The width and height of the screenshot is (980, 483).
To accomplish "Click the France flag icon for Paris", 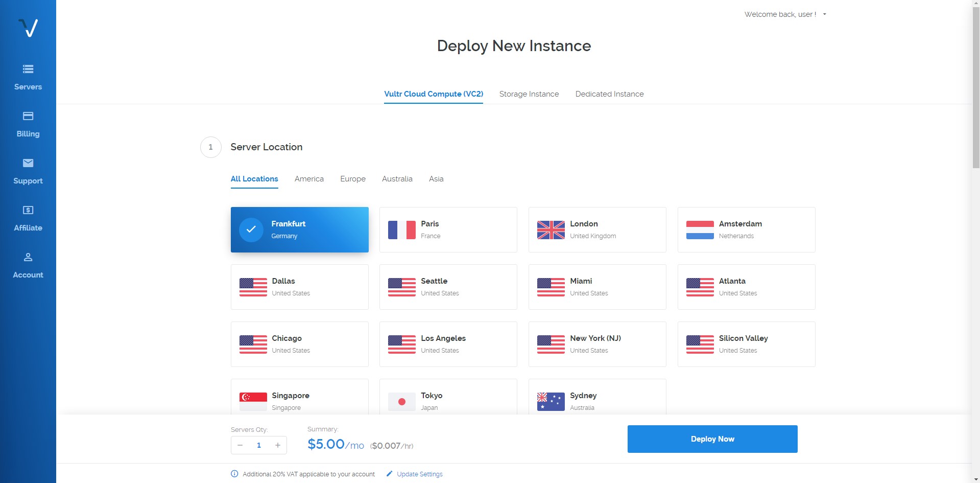I will point(402,230).
